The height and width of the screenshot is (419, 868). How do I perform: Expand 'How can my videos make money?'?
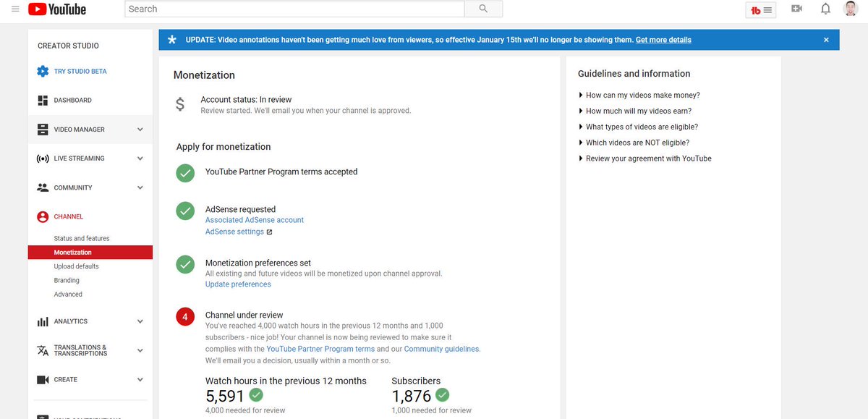(639, 95)
